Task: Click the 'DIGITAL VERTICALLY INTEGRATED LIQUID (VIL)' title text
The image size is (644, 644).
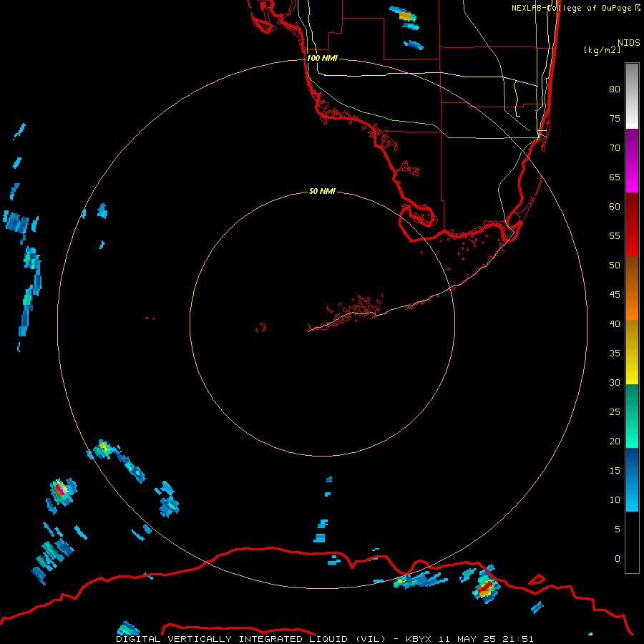Action: [251, 639]
